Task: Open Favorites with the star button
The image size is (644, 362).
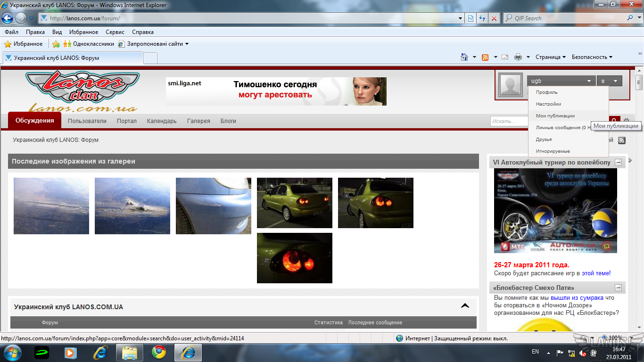Action: pyautogui.click(x=24, y=44)
